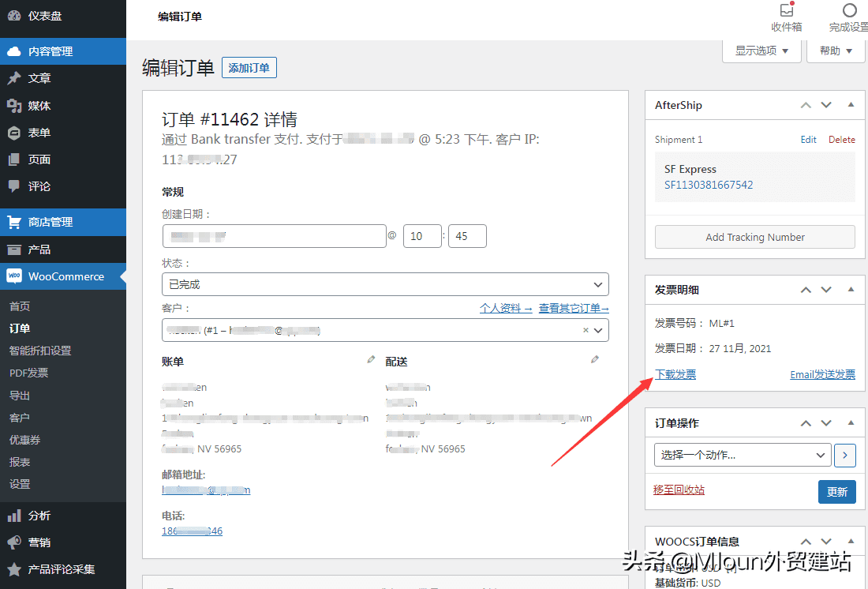Click the 下载发票 invoice link
Screen dimensions: 868x589
pyautogui.click(x=675, y=374)
